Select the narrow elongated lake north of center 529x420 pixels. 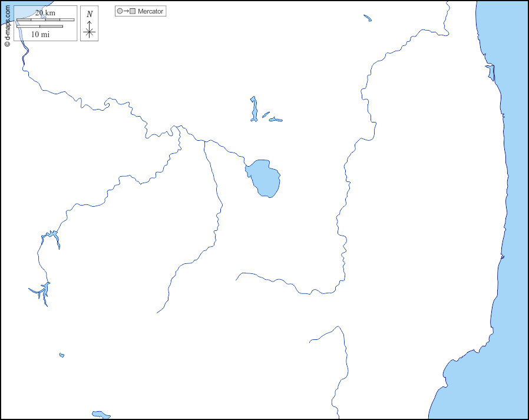pyautogui.click(x=254, y=110)
